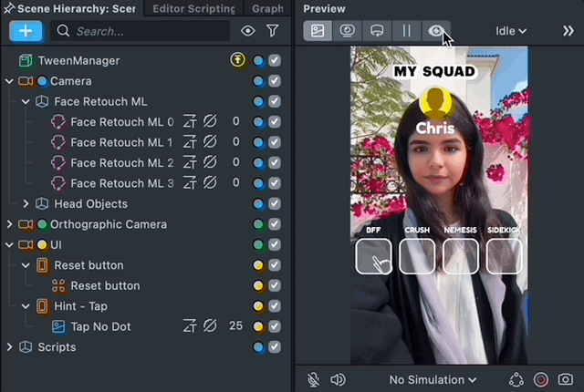Open the Idle state dropdown
The image size is (584, 392).
(511, 31)
